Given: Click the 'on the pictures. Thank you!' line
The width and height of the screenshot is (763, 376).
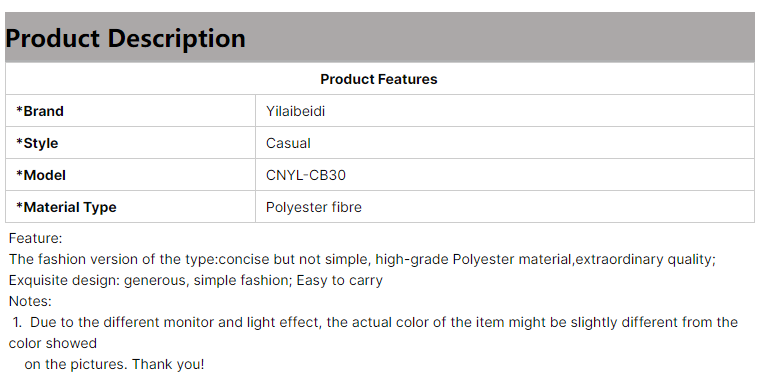Looking at the screenshot, I should (114, 364).
